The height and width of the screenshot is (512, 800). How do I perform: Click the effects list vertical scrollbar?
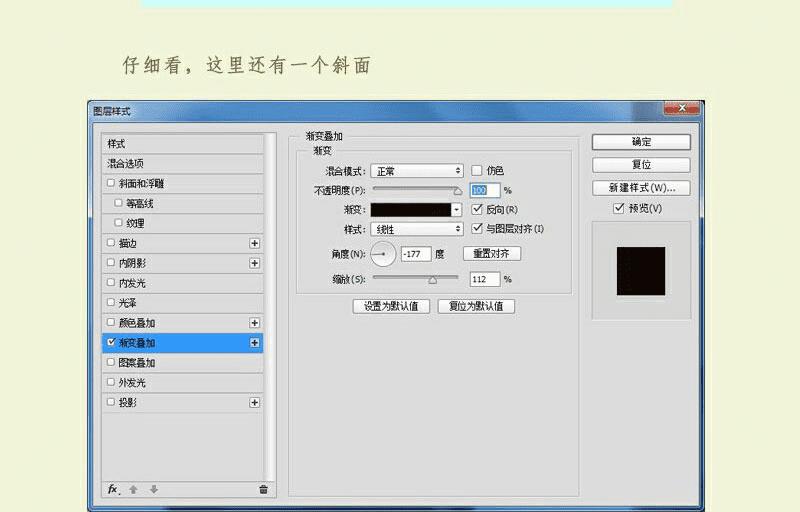[270, 306]
